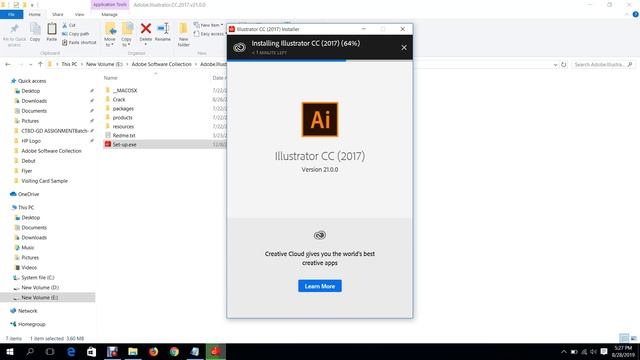This screenshot has width=640, height=360.
Task: Navigate back with the Back arrow
Action: 8,64
